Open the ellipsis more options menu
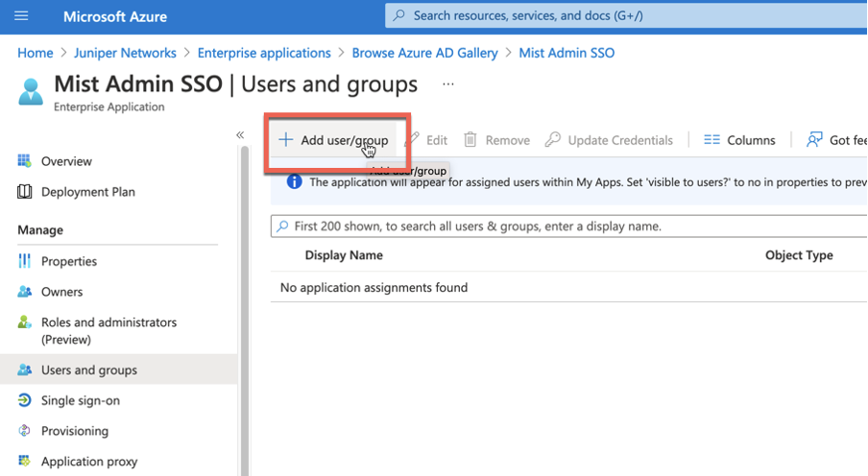This screenshot has height=476, width=868. 447,84
